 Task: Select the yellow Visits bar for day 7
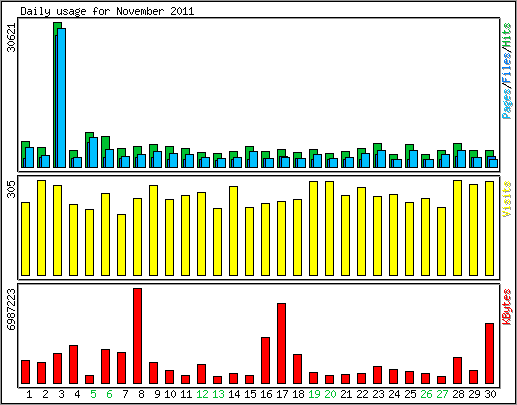click(121, 245)
